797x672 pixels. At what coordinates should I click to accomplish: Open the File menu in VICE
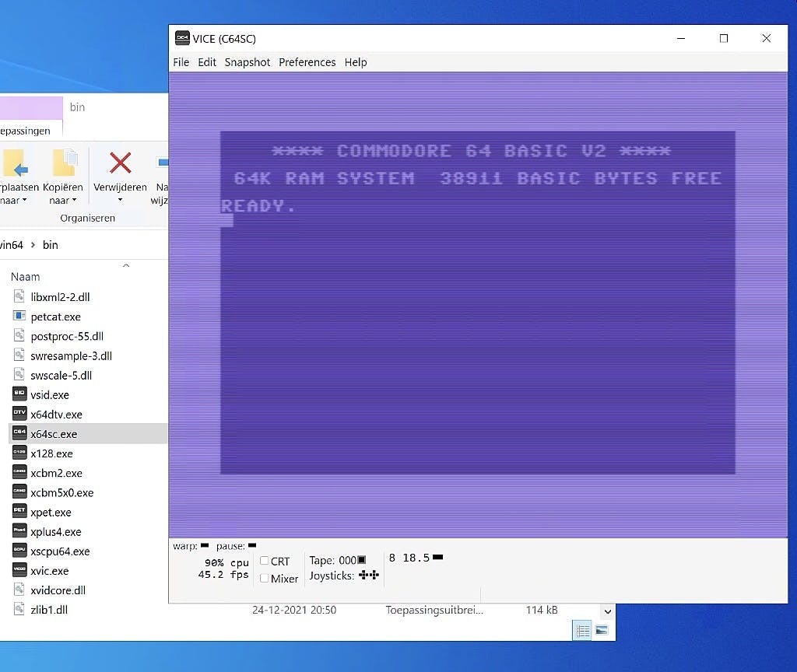coord(181,62)
